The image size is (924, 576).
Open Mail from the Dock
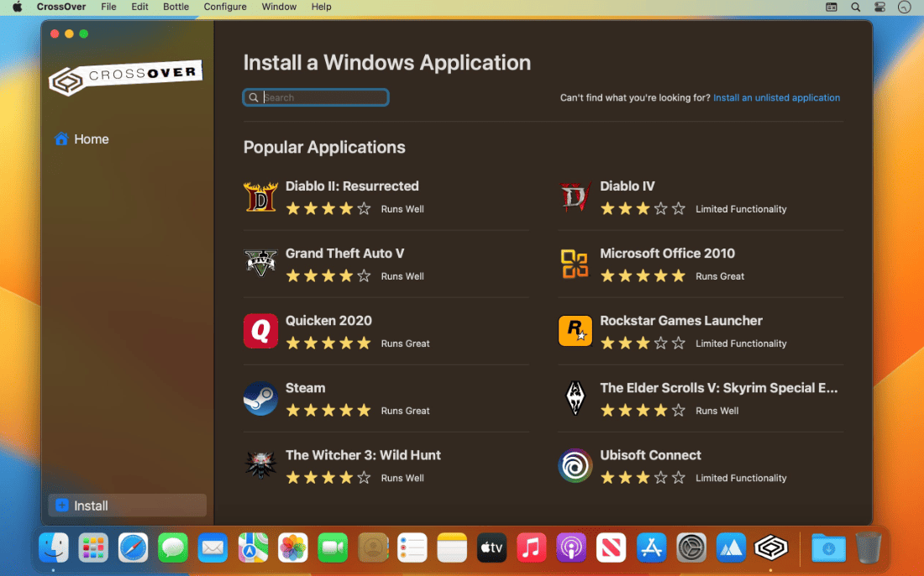tap(213, 547)
